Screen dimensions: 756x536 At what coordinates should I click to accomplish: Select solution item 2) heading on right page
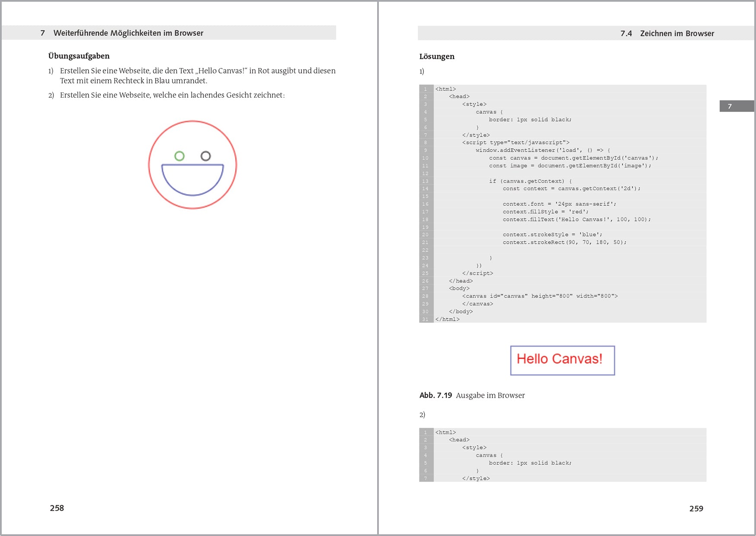422,414
